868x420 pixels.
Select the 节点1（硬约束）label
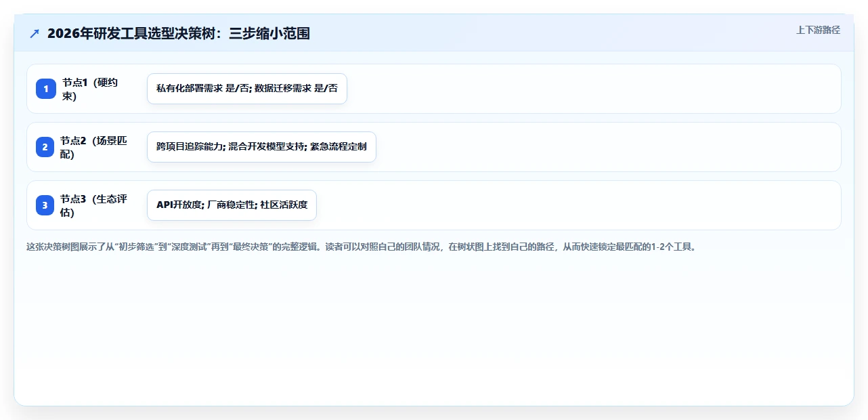click(90, 89)
